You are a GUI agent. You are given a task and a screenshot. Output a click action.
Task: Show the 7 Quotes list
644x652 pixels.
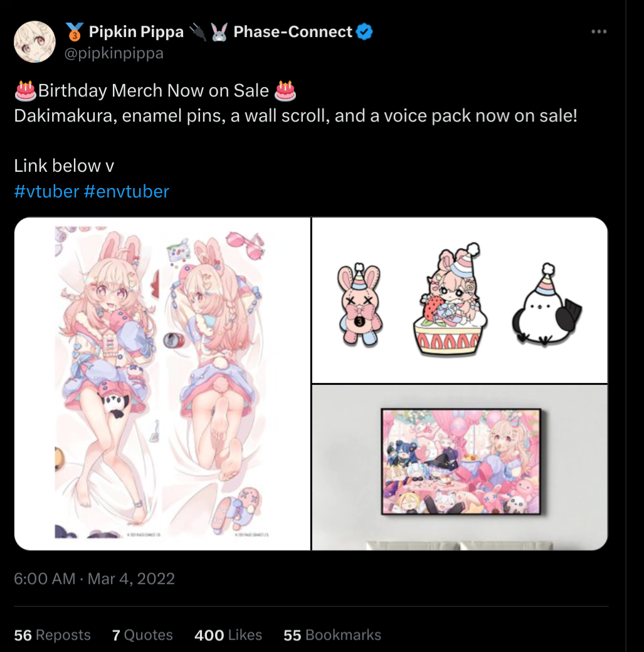tap(142, 635)
